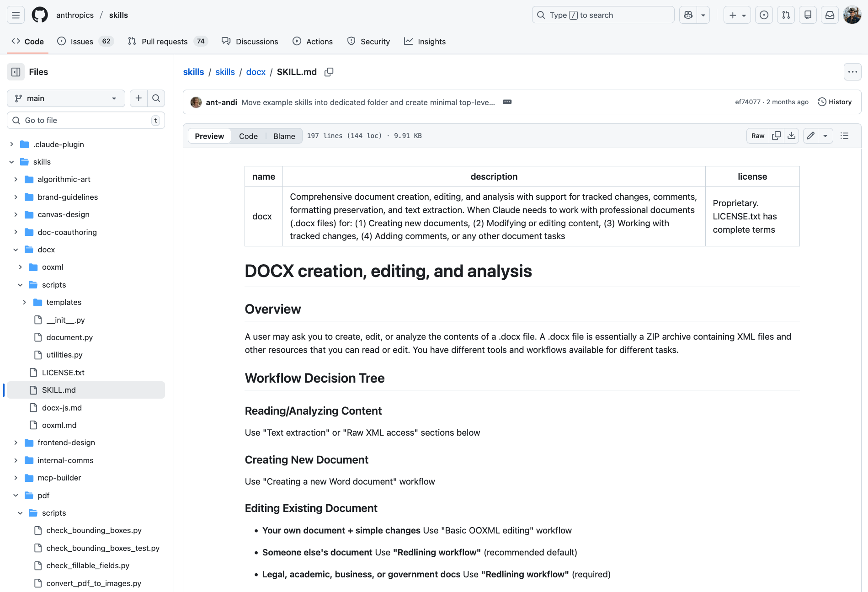Open the document outline
This screenshot has height=592, width=868.
coord(844,136)
